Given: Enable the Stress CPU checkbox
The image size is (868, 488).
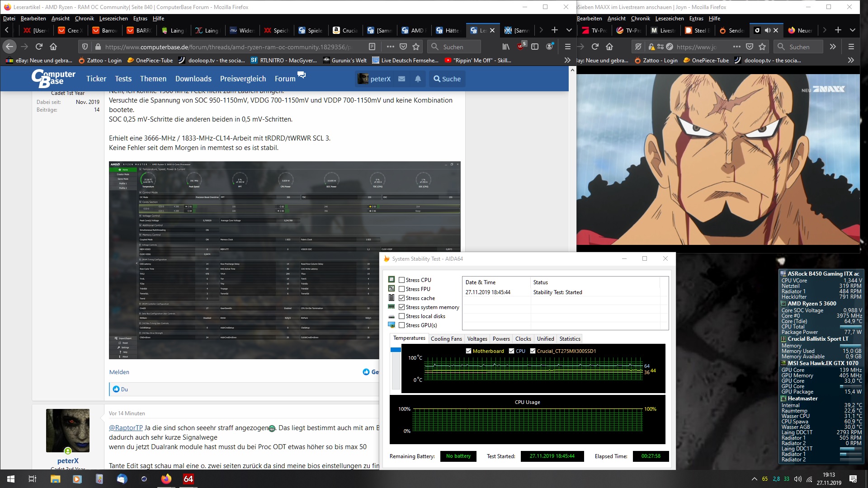Looking at the screenshot, I should pos(401,280).
